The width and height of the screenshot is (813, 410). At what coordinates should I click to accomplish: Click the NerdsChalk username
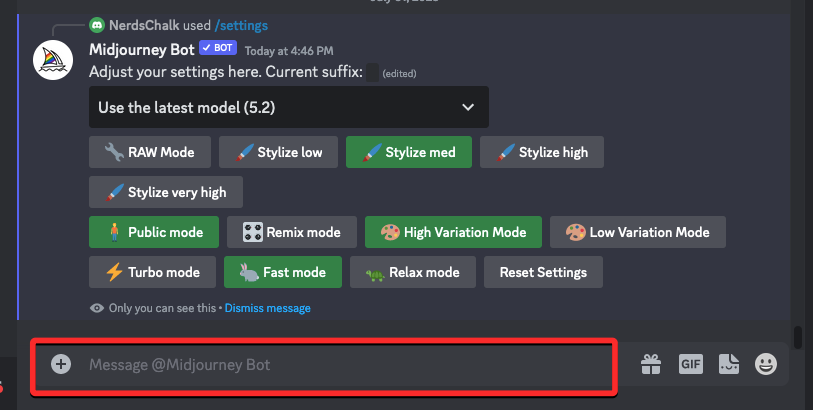tap(144, 25)
